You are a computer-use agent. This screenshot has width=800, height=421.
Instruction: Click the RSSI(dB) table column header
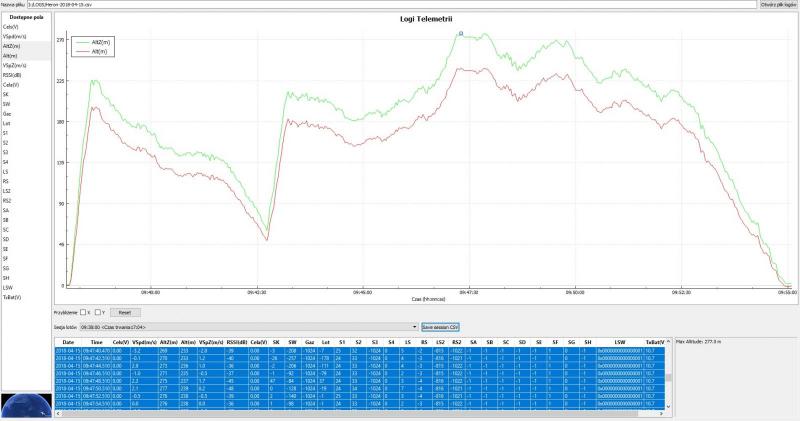(237, 341)
